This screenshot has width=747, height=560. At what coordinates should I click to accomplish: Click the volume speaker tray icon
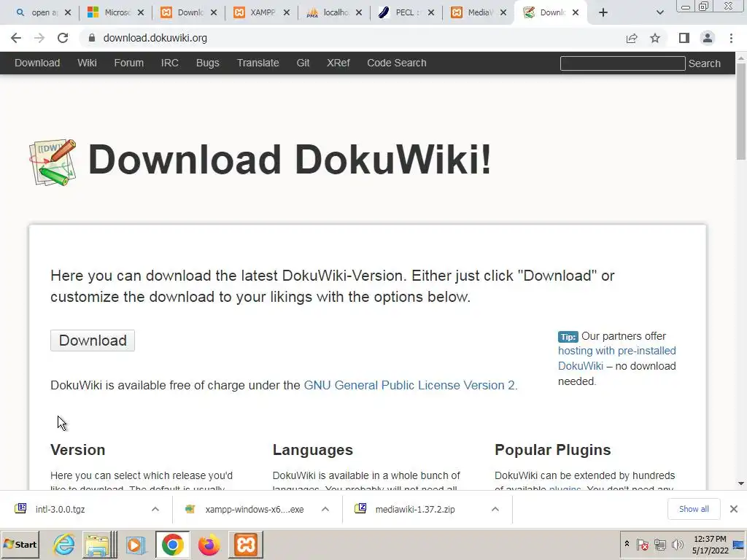coord(677,544)
